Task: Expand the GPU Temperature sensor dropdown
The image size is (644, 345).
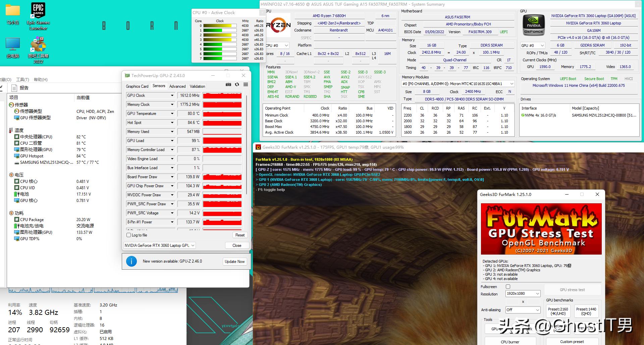Action: coord(172,114)
